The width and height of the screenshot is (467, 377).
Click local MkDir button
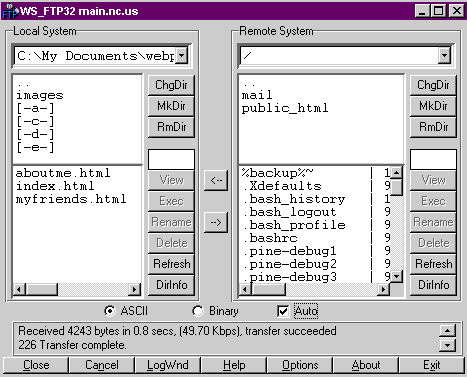tap(171, 106)
